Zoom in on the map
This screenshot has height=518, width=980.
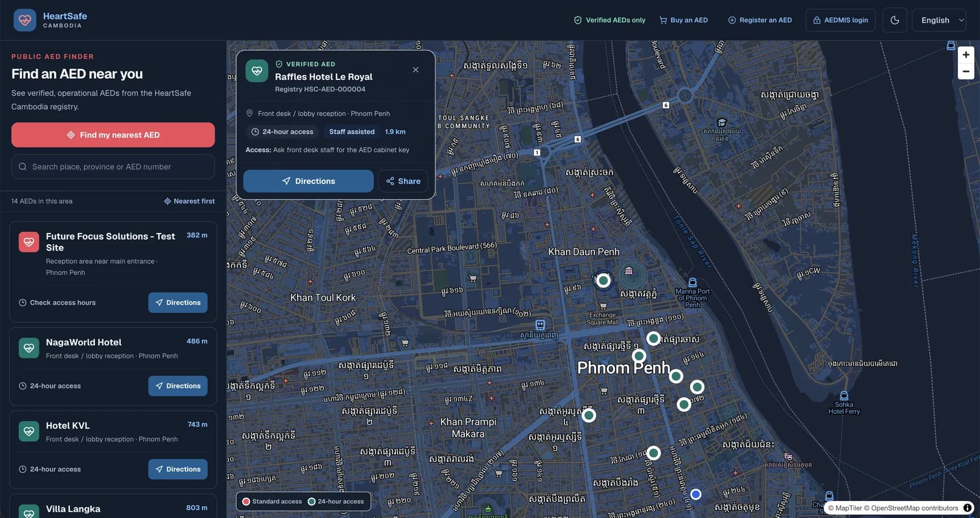[x=966, y=55]
